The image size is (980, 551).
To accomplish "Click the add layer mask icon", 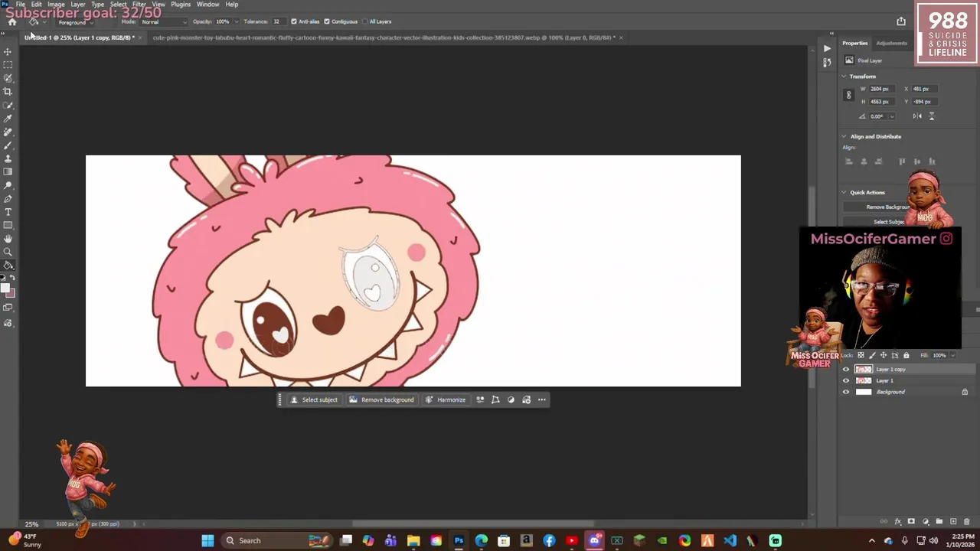I will tap(911, 522).
